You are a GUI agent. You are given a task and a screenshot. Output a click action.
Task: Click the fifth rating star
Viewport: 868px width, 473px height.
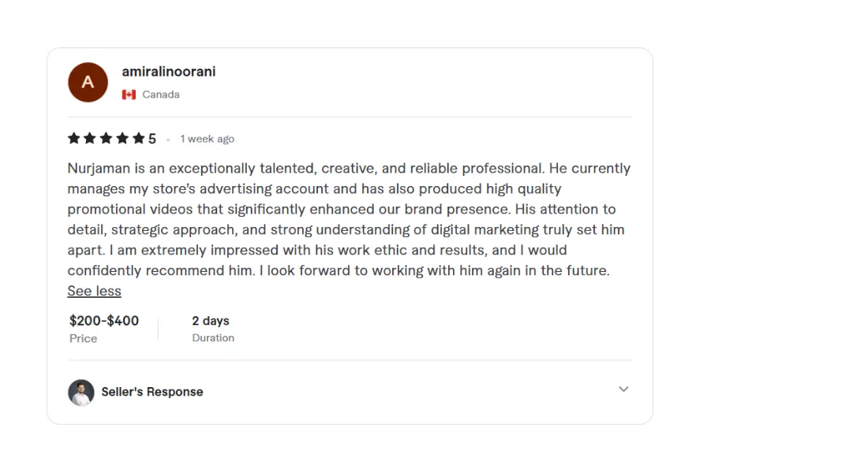pos(139,139)
